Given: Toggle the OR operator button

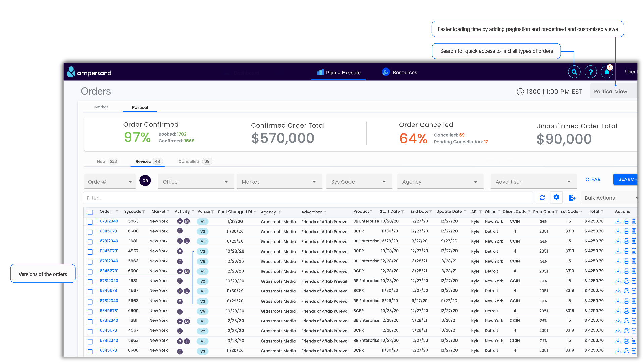Looking at the screenshot, I should pos(145,181).
